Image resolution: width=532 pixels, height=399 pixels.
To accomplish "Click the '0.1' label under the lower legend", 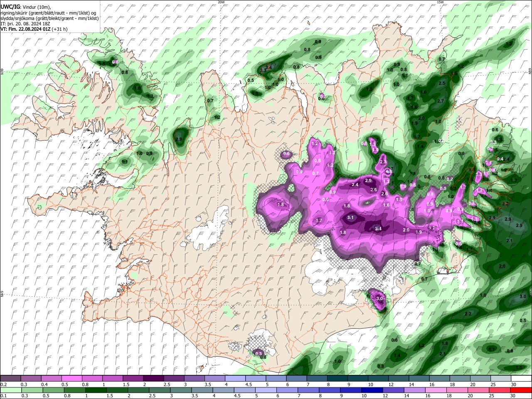I will pos(3,396).
